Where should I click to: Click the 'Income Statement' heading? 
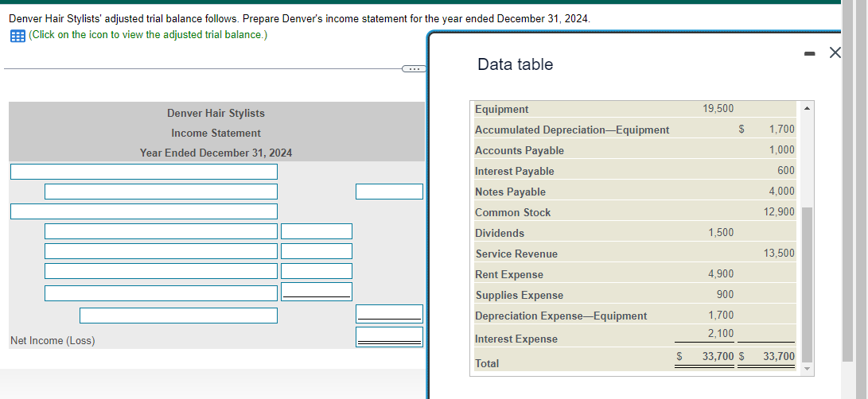(x=216, y=134)
